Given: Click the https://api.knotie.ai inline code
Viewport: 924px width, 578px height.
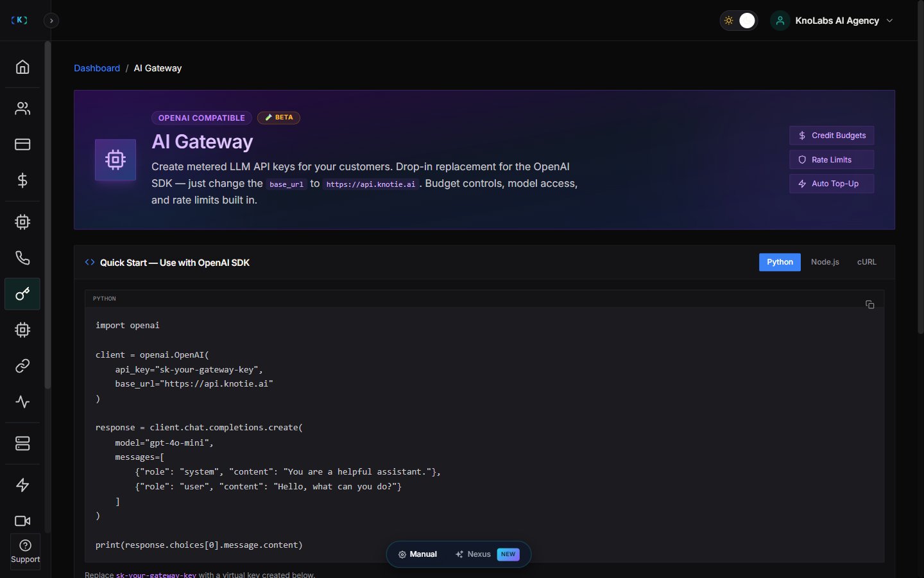Looking at the screenshot, I should coord(371,184).
